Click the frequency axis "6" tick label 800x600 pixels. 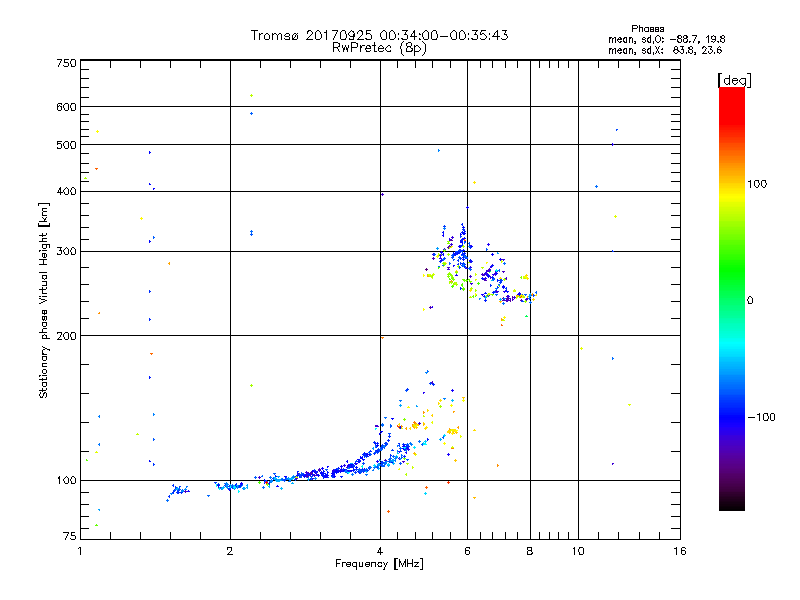pyautogui.click(x=467, y=551)
